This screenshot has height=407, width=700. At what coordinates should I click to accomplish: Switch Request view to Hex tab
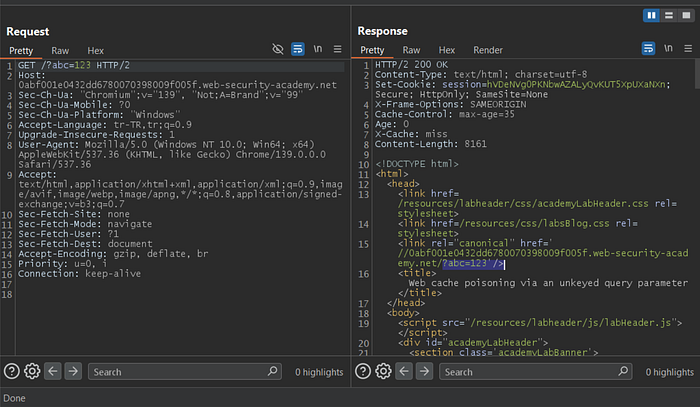click(96, 50)
